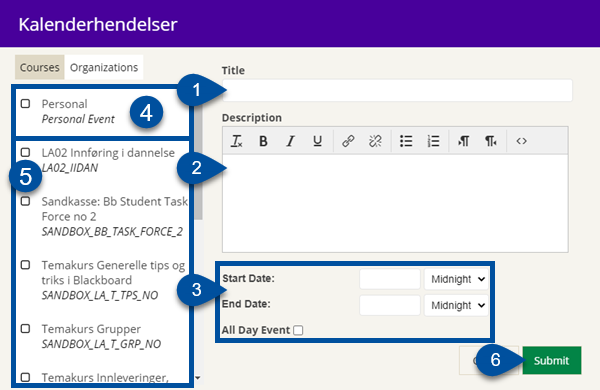This screenshot has width=600, height=390.
Task: Select the SANDBOX_BB_TASK_FORCE_2 course code text
Action: tap(112, 232)
